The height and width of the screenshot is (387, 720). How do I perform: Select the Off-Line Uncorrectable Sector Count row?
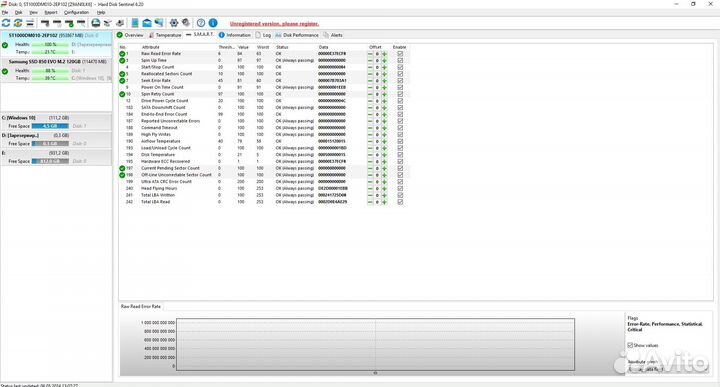264,175
